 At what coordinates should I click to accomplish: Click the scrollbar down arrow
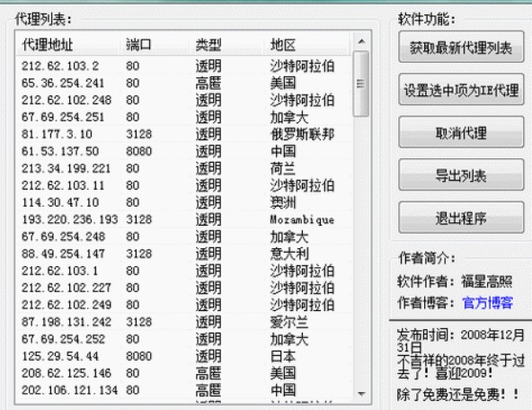coord(361,394)
